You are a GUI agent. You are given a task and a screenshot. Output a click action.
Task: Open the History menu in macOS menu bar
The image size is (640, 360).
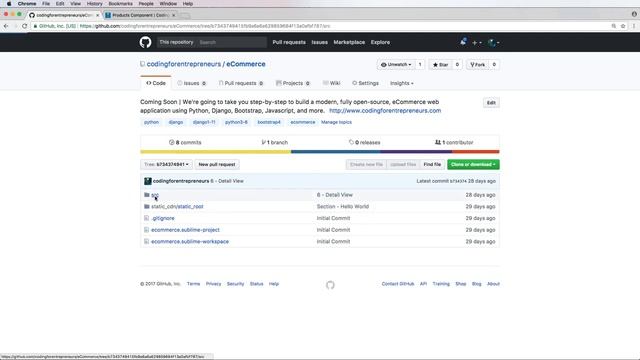[94, 3]
